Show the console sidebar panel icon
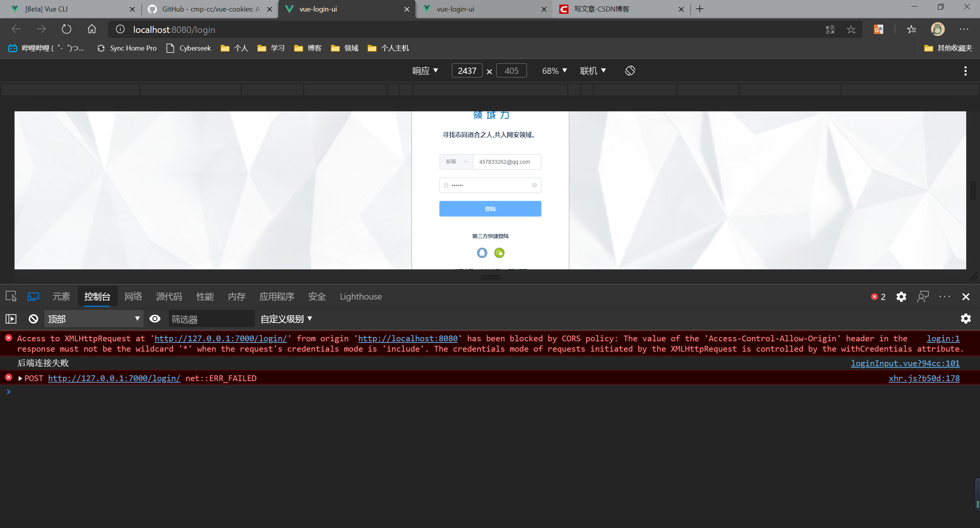 (x=11, y=319)
